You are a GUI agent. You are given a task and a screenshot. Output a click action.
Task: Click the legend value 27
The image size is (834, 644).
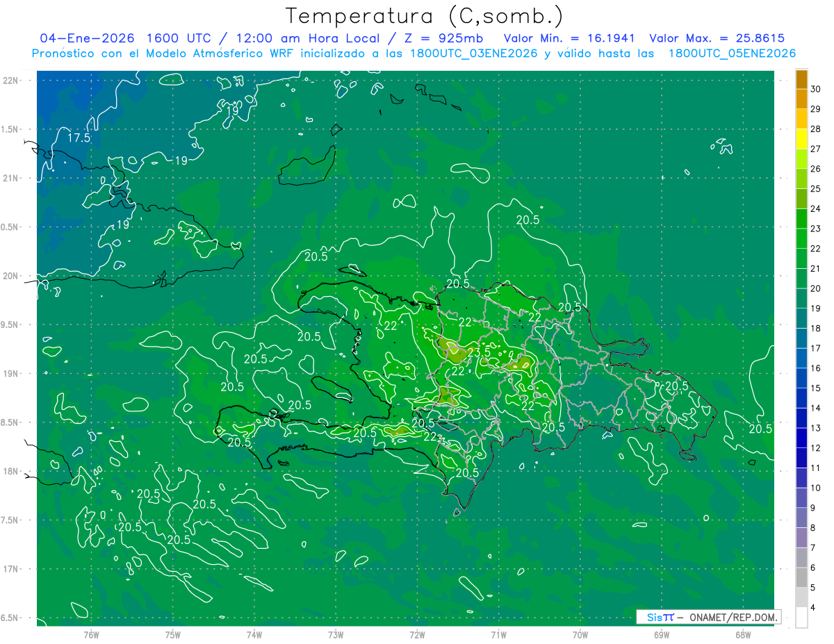click(x=815, y=149)
